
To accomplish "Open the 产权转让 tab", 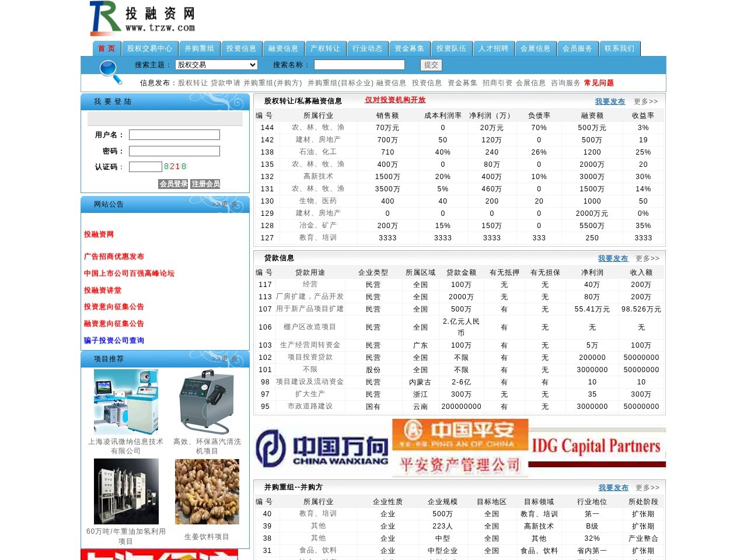I will click(x=325, y=48).
